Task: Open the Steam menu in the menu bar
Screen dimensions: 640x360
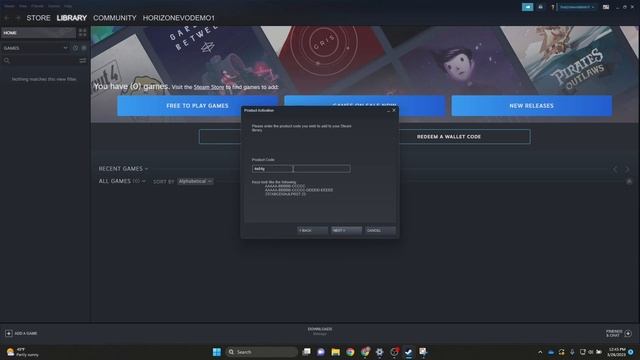Action: pos(9,6)
